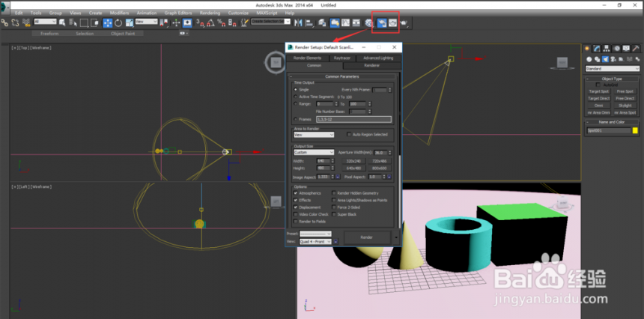Select Cameras category in Create panel

[x=613, y=59]
